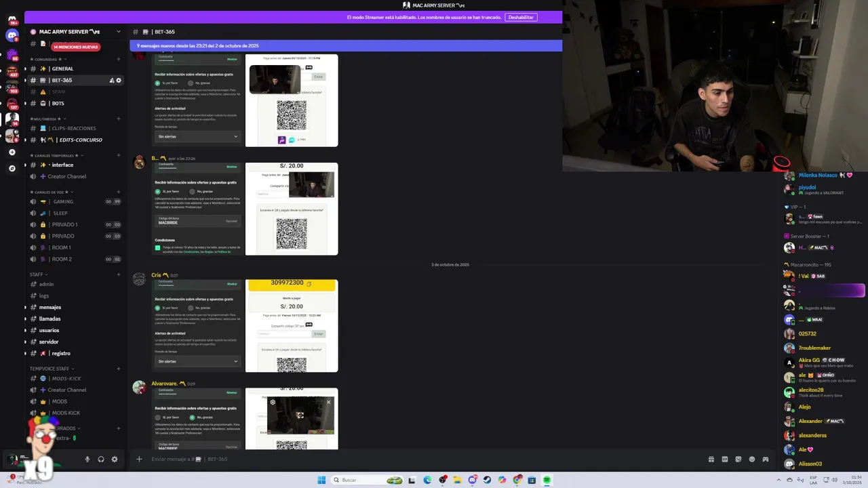Open User Settings gear icon
This screenshot has height=488, width=868.
[115, 459]
